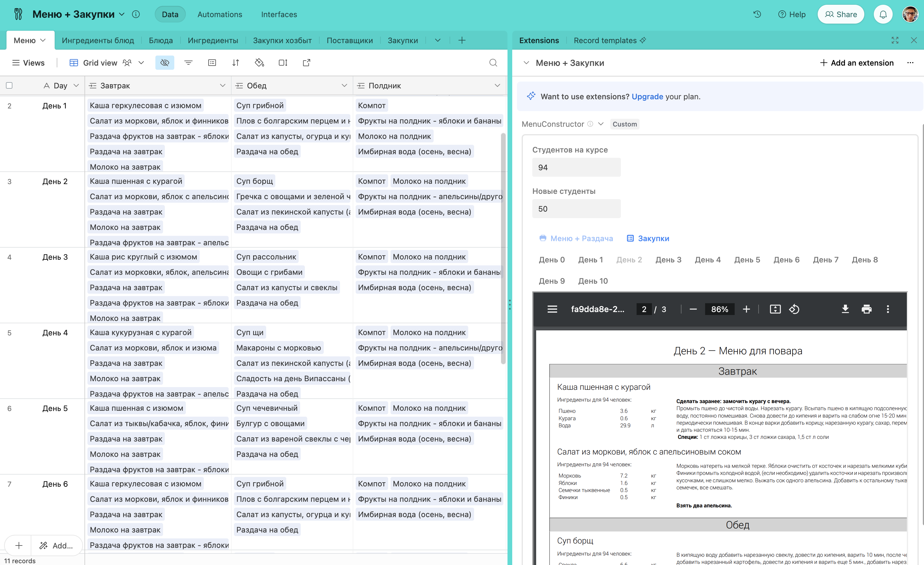Click Новые студенты input field
924x565 pixels.
coord(576,209)
